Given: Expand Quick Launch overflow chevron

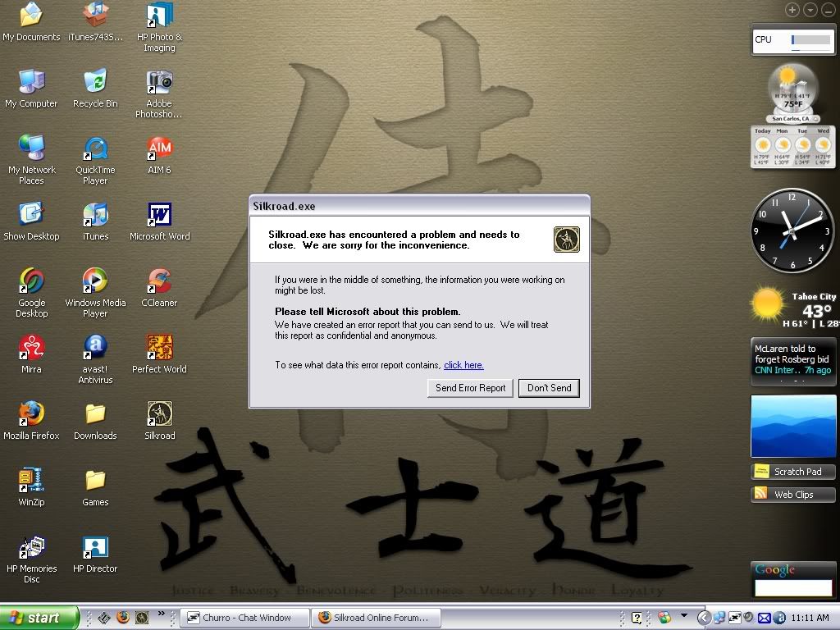Looking at the screenshot, I should click(x=162, y=614).
